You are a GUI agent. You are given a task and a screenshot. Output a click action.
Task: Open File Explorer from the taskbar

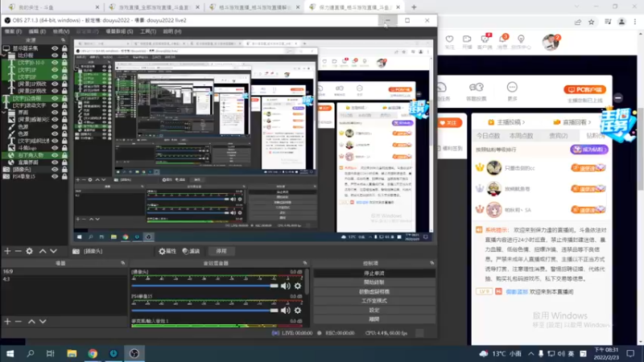tap(72, 353)
